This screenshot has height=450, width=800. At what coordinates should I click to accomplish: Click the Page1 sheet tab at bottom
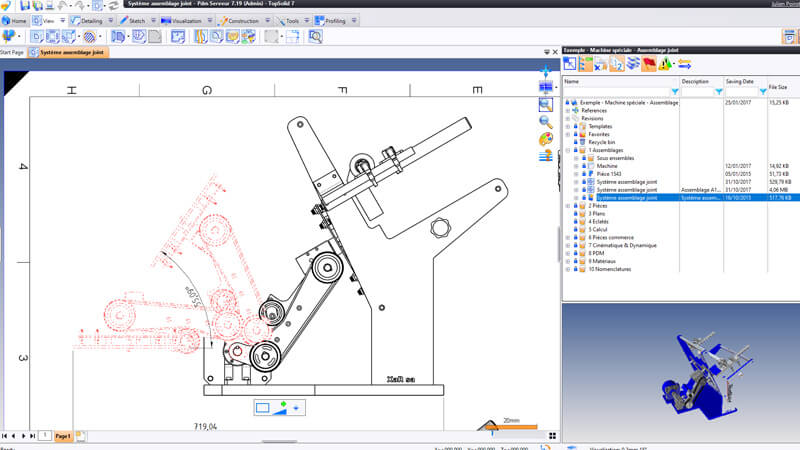point(65,436)
